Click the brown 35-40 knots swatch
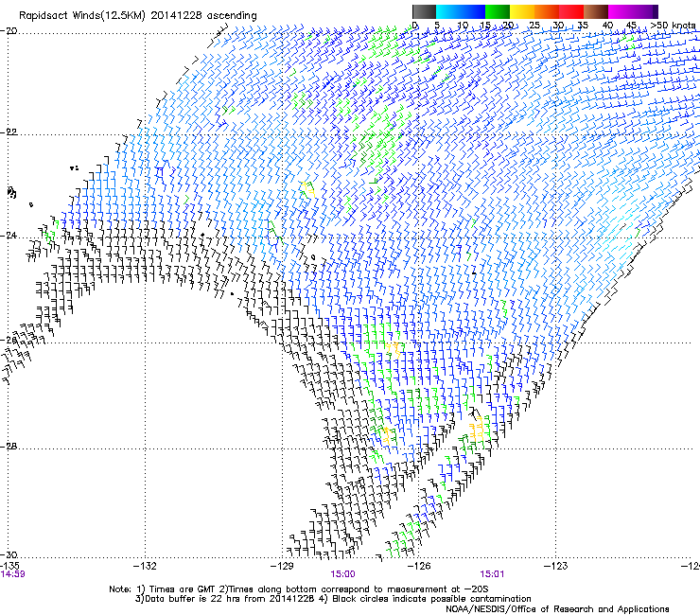This screenshot has height=615, width=700. (x=596, y=11)
